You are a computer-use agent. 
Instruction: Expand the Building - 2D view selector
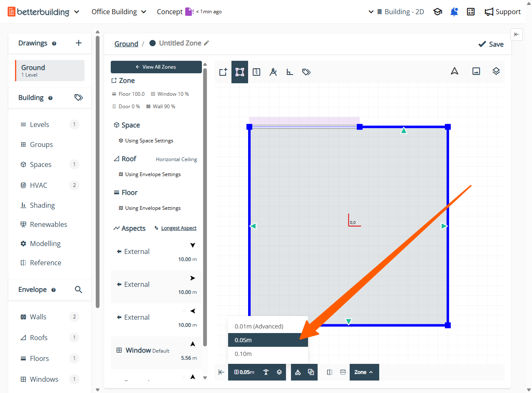[396, 12]
